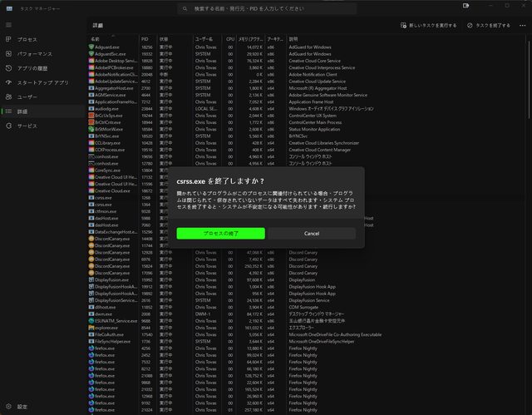This screenshot has height=415, width=532.
Task: Open 設定 (Settings) at bottom of sidebar
Action: coord(22,407)
